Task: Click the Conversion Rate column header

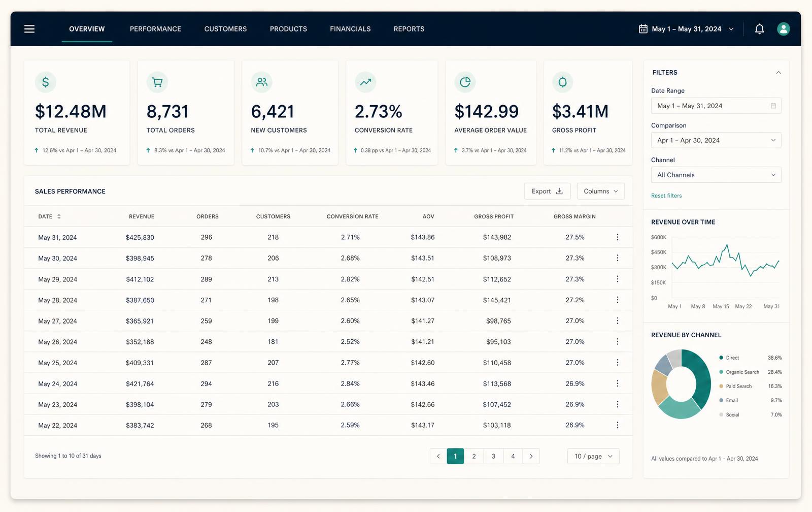Action: click(x=353, y=216)
